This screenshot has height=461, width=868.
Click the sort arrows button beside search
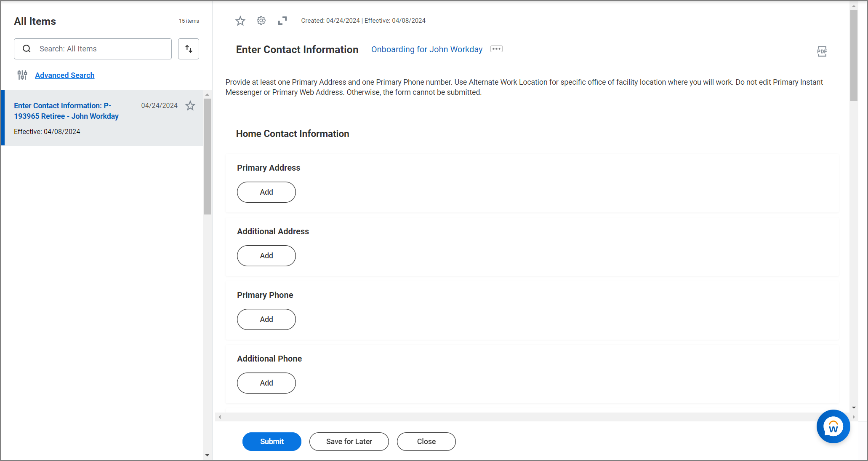pos(189,49)
